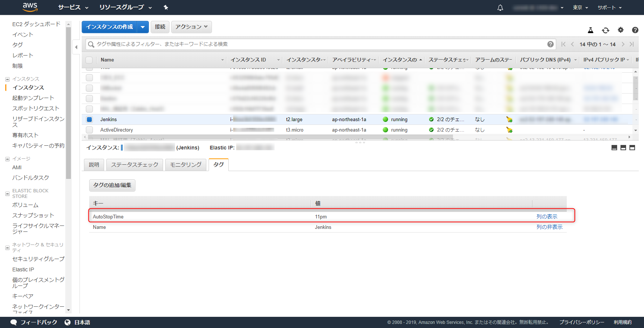Open the サービス menu
Screen dimensions: 644x328
73,7
